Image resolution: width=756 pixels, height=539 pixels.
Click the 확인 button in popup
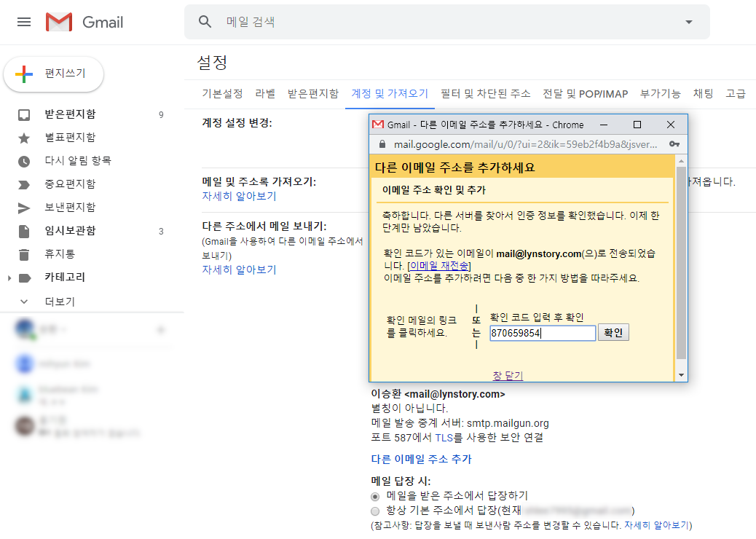tap(613, 333)
